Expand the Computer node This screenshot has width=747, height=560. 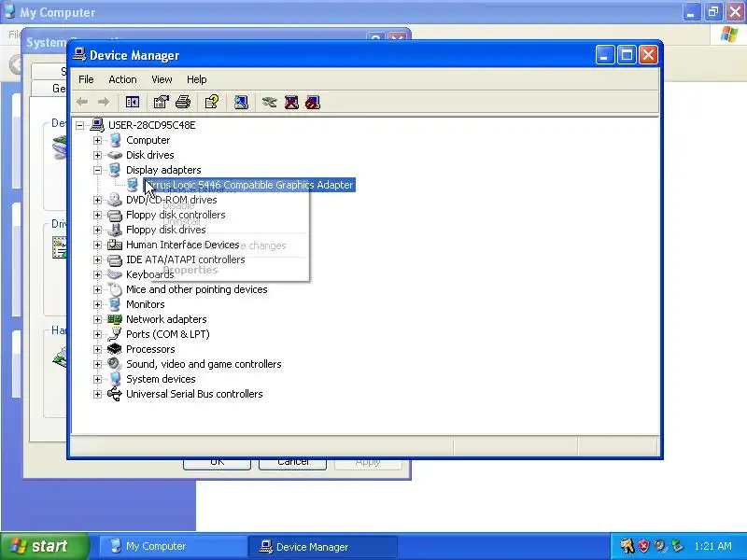(x=98, y=141)
